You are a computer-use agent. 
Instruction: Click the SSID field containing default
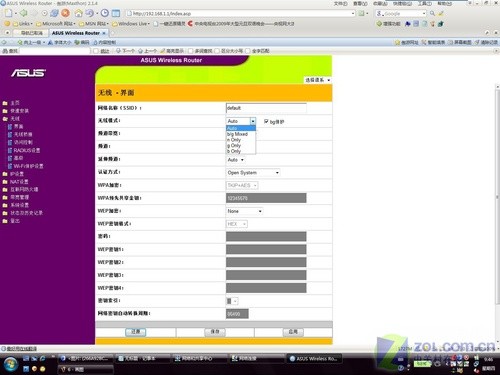[x=266, y=108]
